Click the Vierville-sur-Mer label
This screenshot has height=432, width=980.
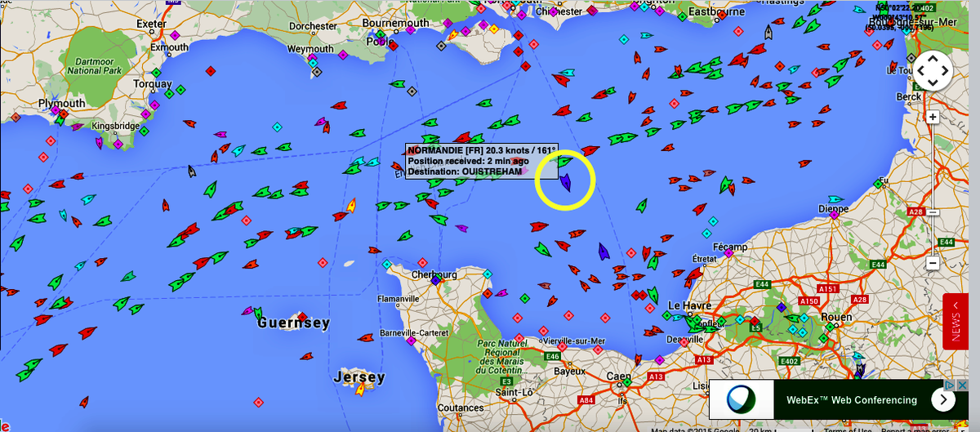(x=574, y=341)
